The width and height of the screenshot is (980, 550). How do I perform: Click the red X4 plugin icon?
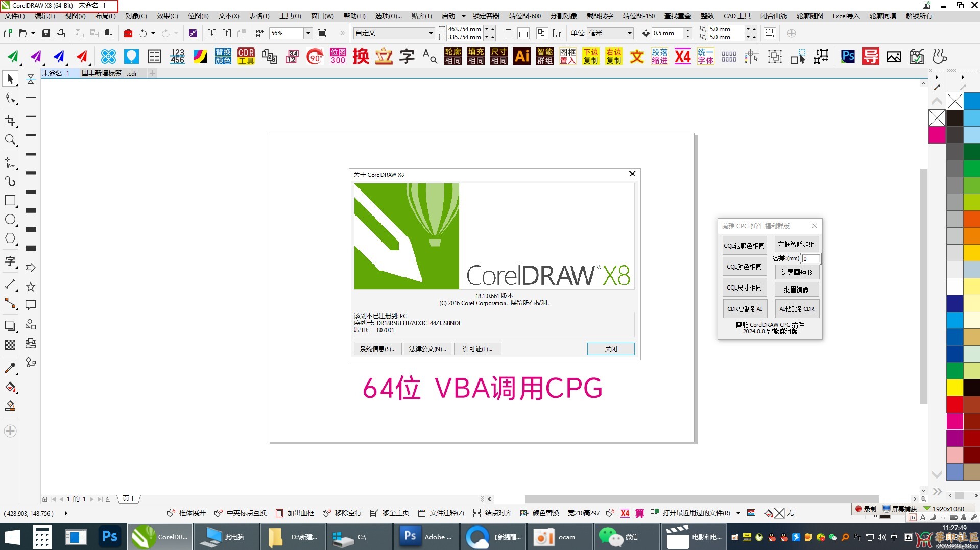(683, 56)
